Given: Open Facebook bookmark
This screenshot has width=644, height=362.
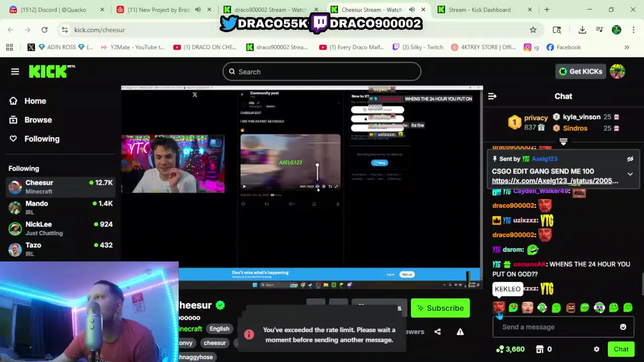Looking at the screenshot, I should pyautogui.click(x=563, y=47).
